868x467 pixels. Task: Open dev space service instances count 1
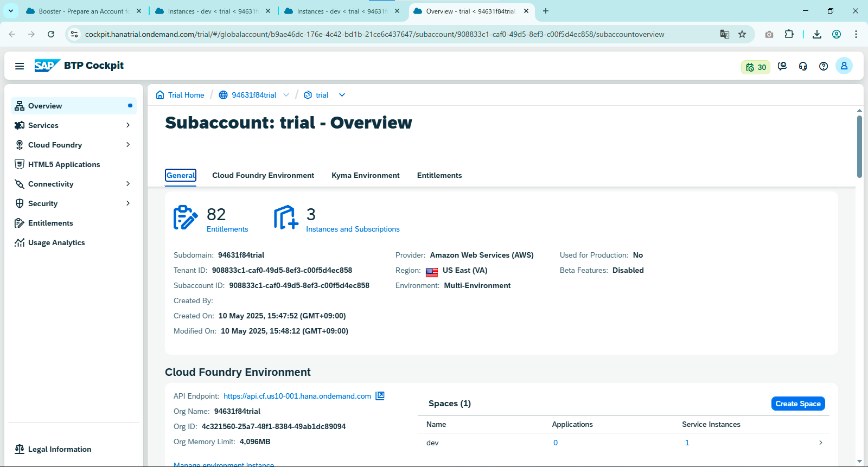(687, 443)
